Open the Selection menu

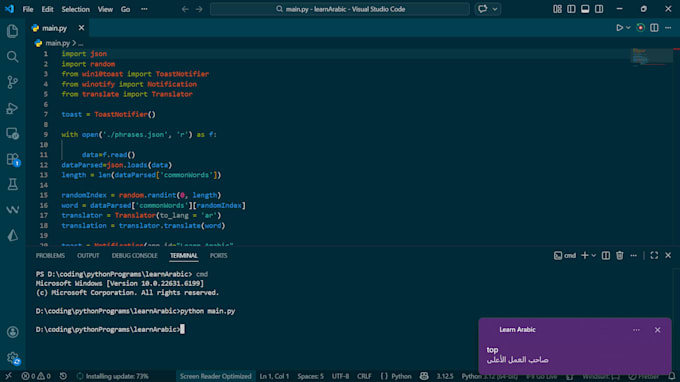[x=75, y=9]
